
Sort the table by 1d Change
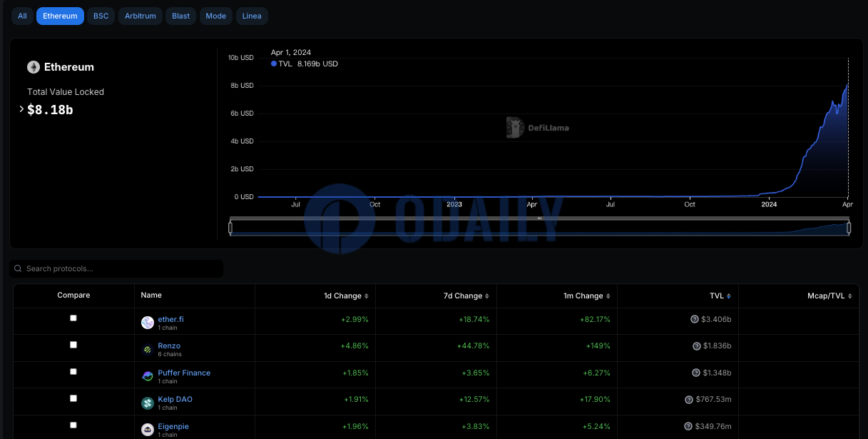click(346, 296)
